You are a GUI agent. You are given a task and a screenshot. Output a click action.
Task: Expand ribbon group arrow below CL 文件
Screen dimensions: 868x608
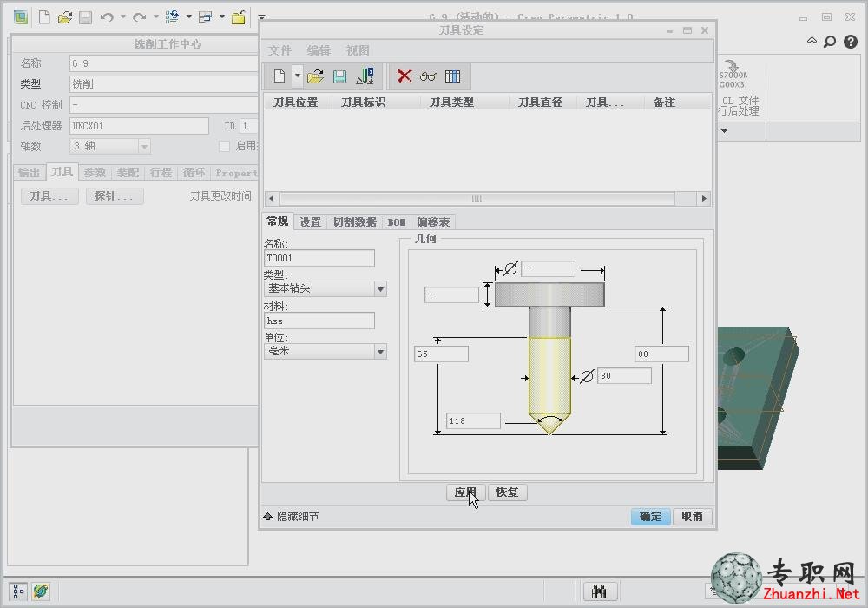pos(724,131)
